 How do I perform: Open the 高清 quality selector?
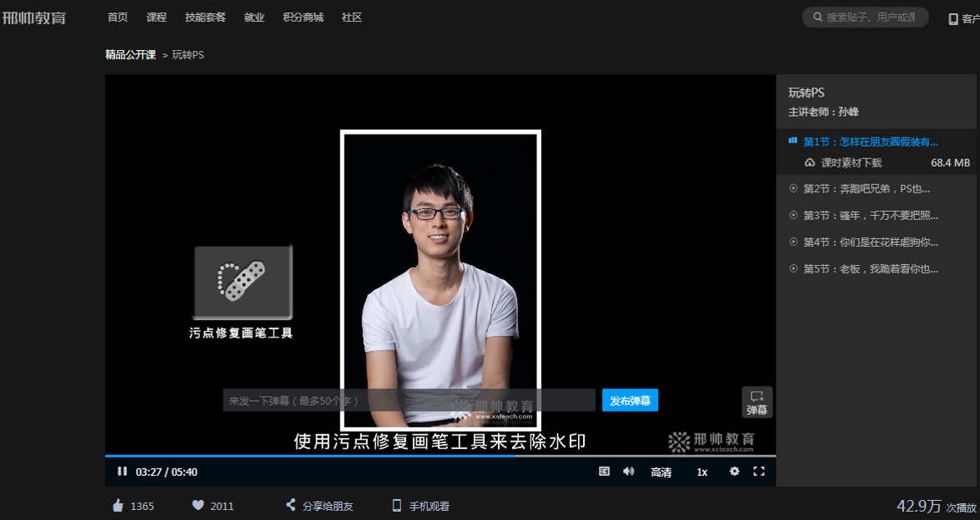click(661, 472)
